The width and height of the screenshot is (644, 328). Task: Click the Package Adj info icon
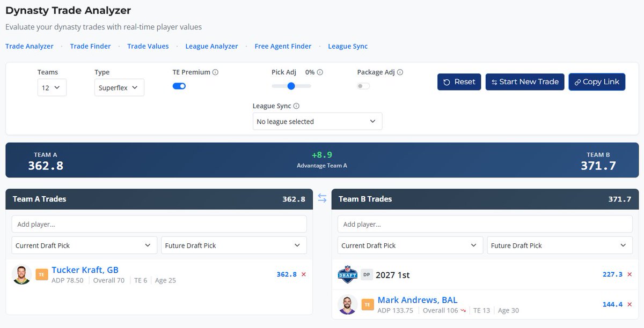pos(400,72)
